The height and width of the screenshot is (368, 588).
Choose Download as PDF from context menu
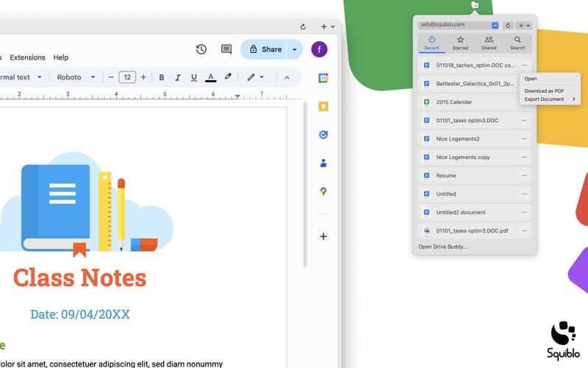pyautogui.click(x=544, y=91)
